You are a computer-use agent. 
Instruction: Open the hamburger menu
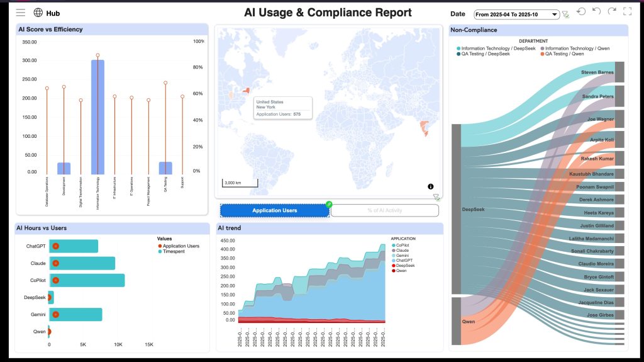21,13
